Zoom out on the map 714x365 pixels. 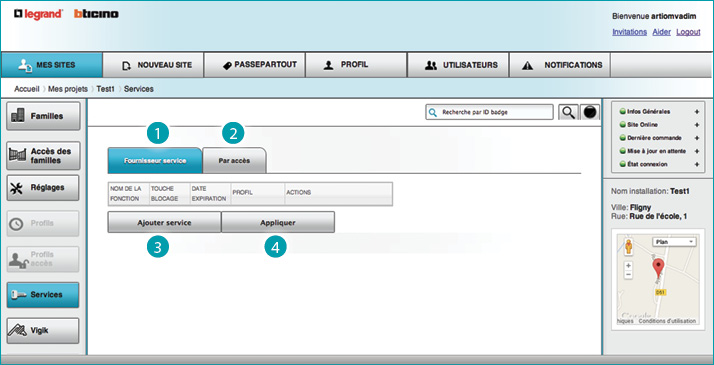(x=628, y=274)
